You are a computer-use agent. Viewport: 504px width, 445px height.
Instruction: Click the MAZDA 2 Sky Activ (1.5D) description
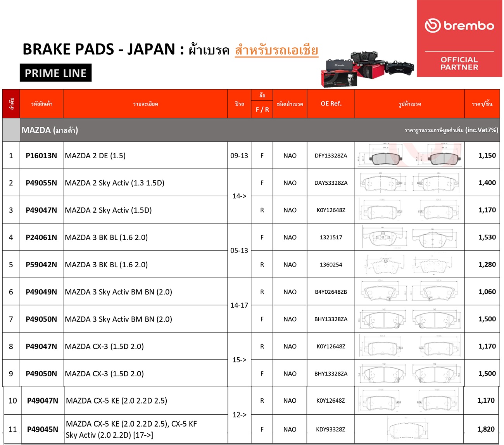[x=109, y=210]
